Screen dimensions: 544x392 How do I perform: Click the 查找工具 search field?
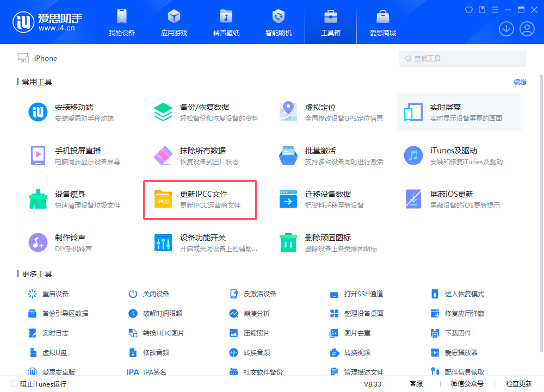[462, 59]
